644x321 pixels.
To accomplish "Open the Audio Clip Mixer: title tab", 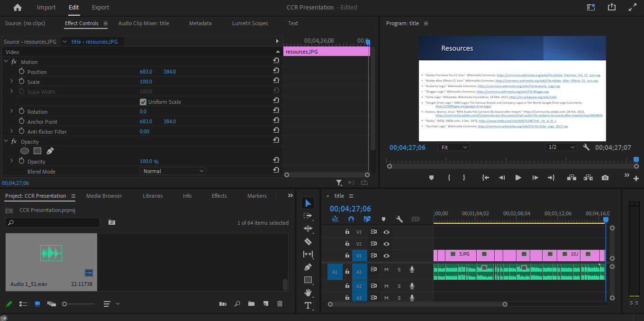I will coord(144,23).
